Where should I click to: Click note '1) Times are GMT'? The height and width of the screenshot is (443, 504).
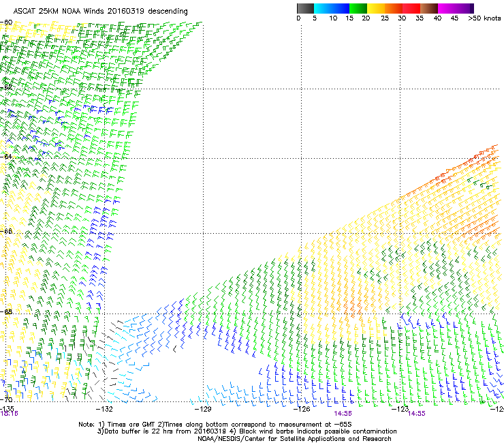click(x=127, y=425)
